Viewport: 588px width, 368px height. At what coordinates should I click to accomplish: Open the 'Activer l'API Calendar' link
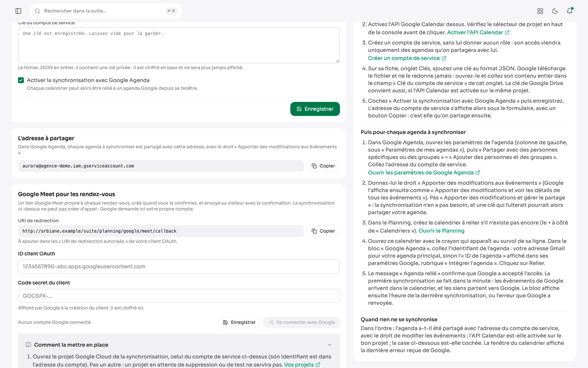pos(478,32)
